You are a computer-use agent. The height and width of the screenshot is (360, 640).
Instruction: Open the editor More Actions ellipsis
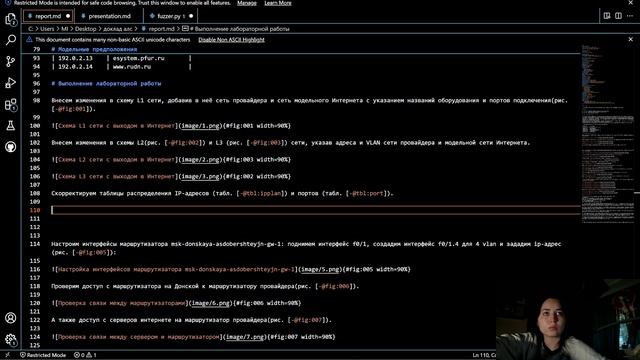(630, 16)
